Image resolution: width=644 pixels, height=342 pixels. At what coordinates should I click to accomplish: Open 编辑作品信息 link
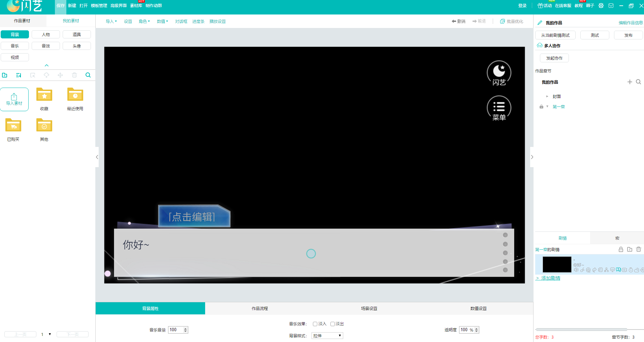click(631, 23)
